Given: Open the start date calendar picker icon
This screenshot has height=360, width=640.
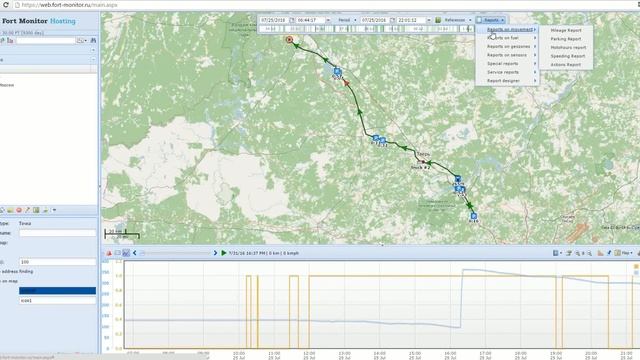Looking at the screenshot, I should pyautogui.click(x=292, y=20).
